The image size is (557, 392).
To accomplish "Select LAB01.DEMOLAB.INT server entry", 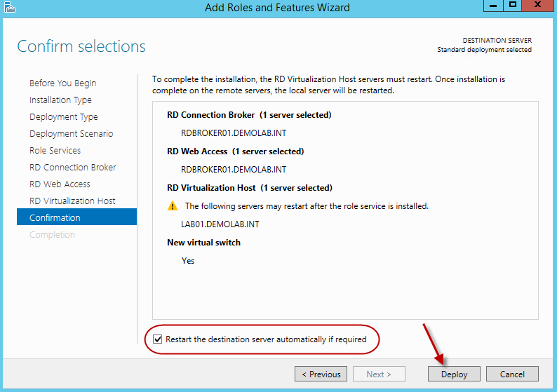I will [220, 224].
